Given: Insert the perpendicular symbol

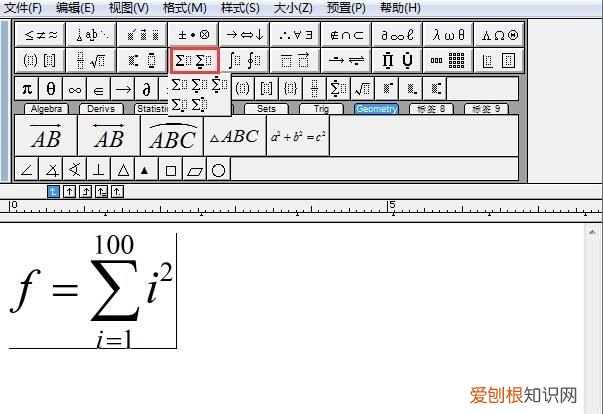Looking at the screenshot, I should (98, 169).
